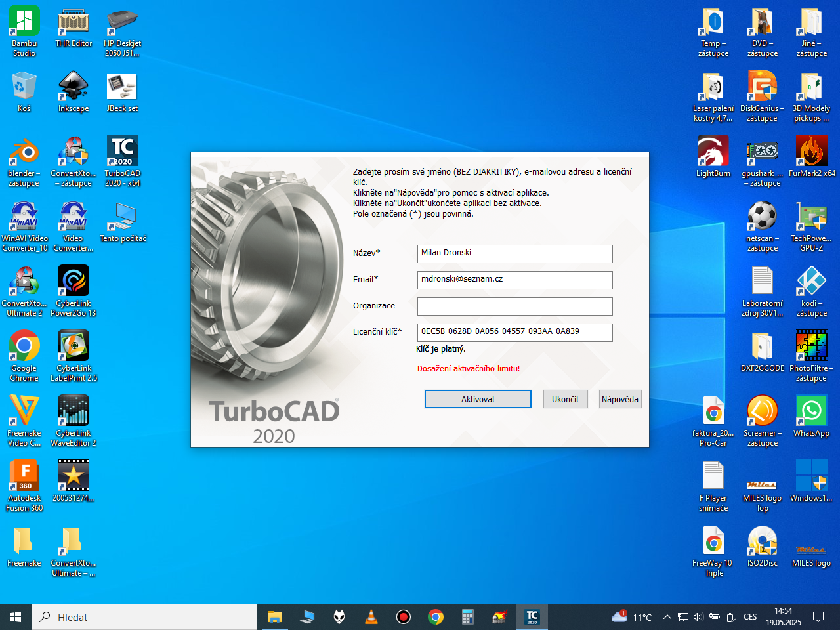Select PhotoFiltre – zástupce icon
The width and height of the screenshot is (840, 630).
pyautogui.click(x=812, y=356)
